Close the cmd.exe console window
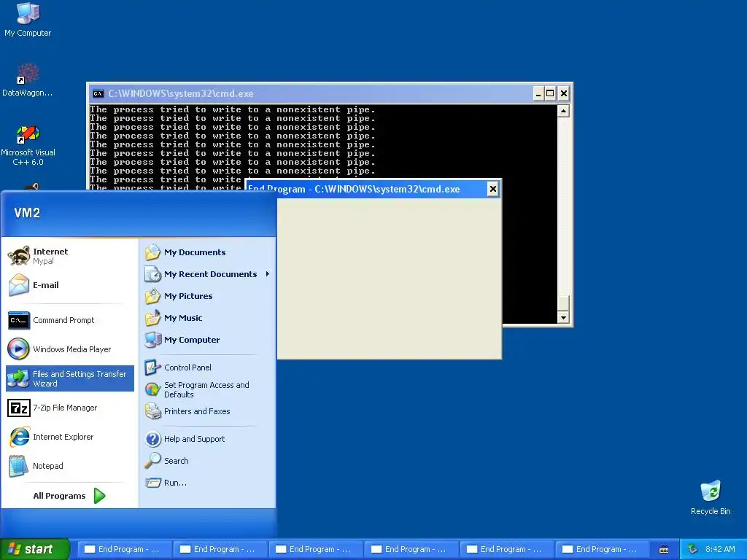The image size is (747, 560). [x=563, y=93]
